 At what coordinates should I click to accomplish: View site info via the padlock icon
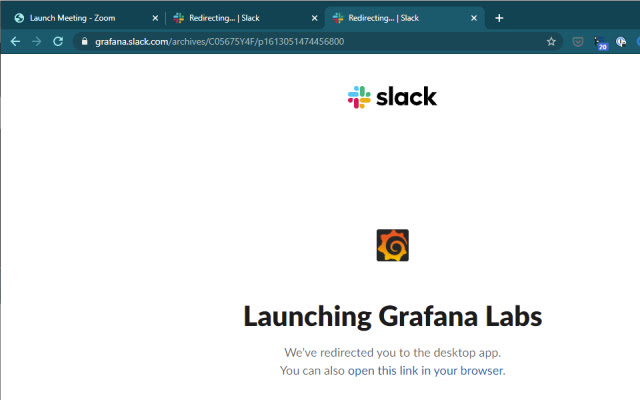pos(85,42)
